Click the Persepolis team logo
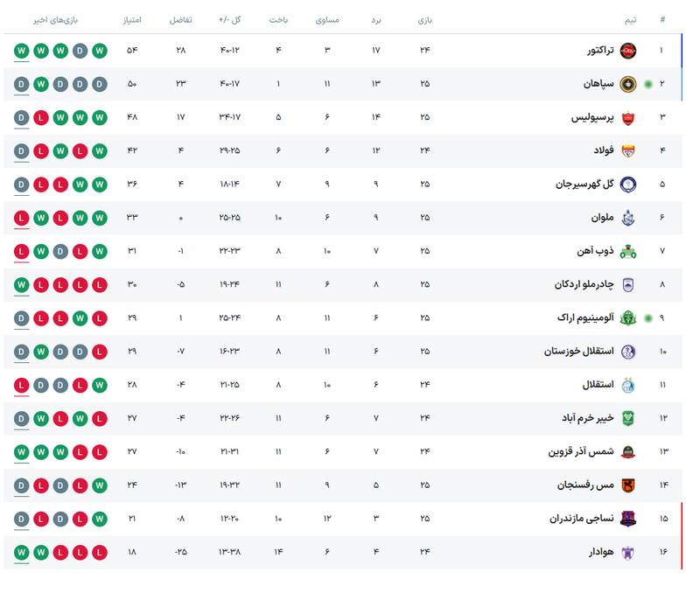This screenshot has width=700, height=593. click(x=627, y=117)
